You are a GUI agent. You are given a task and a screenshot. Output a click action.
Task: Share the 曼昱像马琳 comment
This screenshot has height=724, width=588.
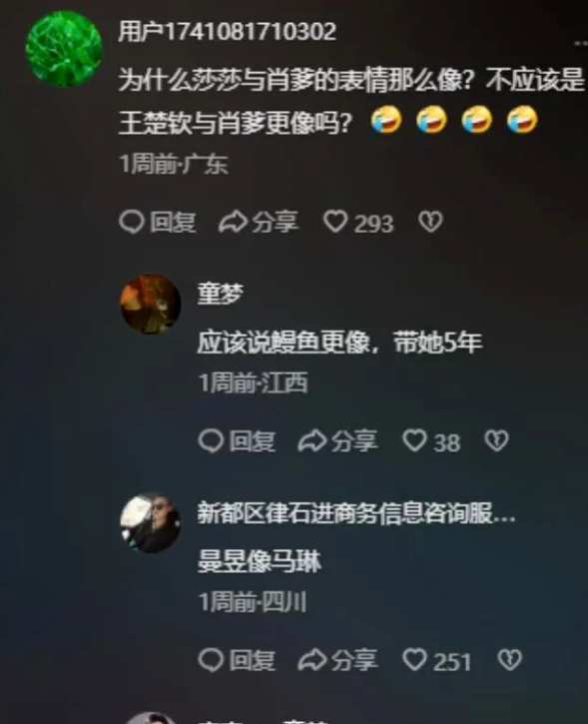point(337,661)
